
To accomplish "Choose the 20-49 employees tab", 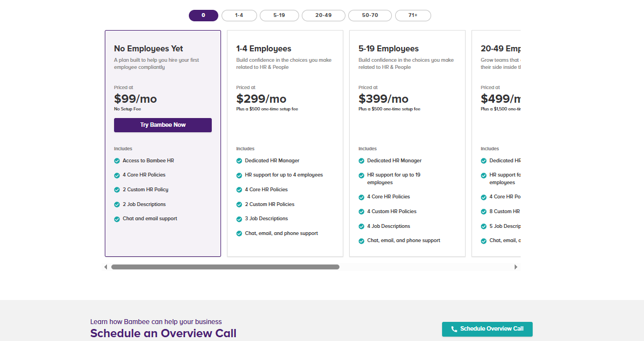I will pos(323,15).
